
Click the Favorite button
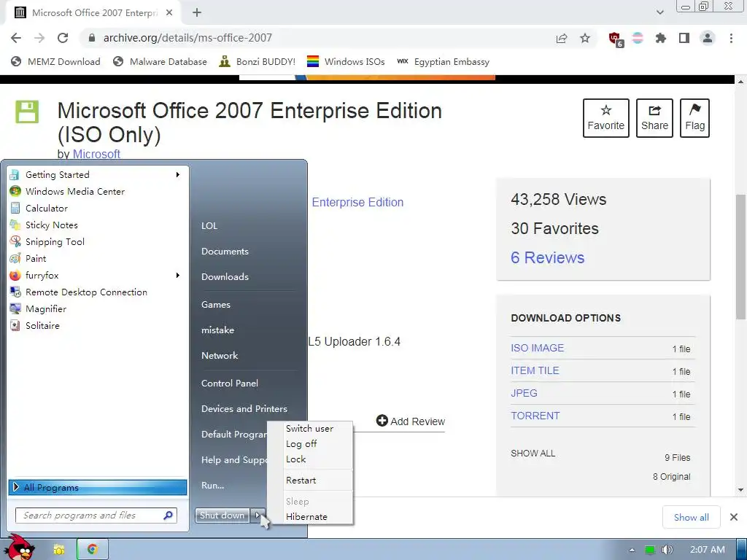coord(606,118)
